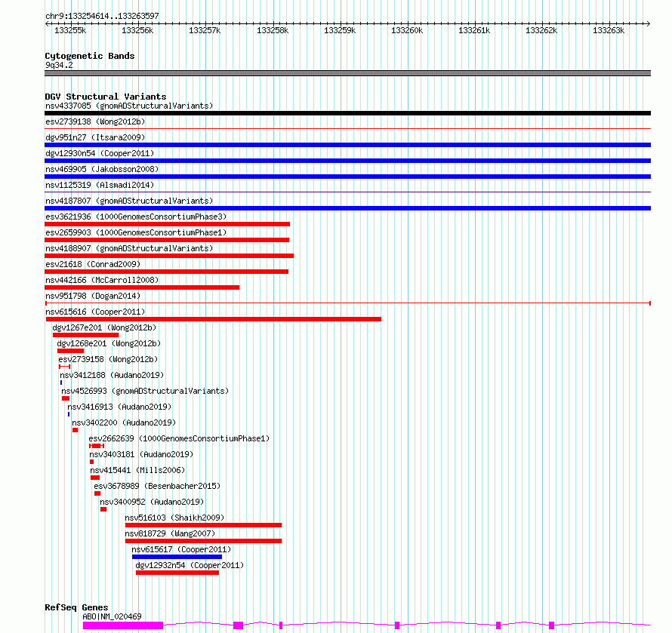Select the red nsv415441 variant block
This screenshot has height=633, width=672.
(95, 478)
